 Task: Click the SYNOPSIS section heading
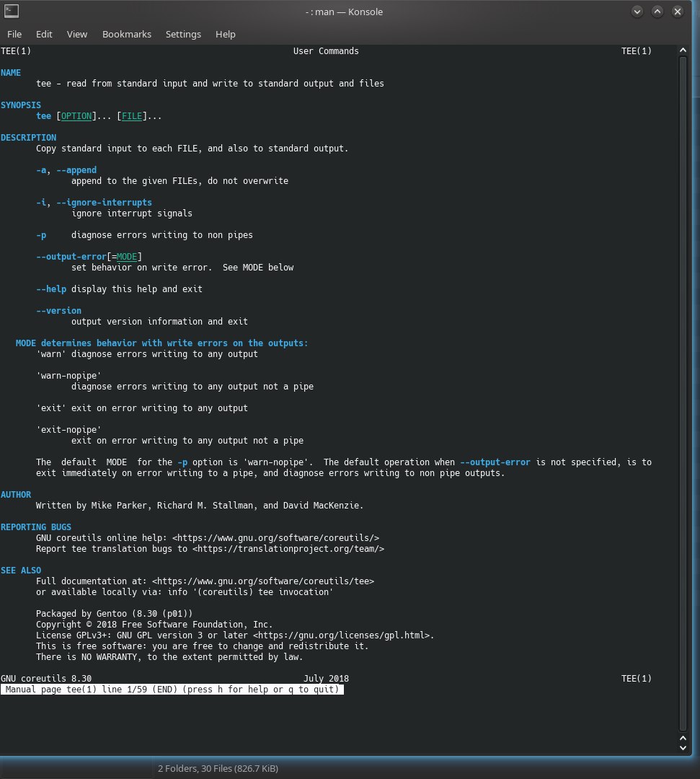21,105
